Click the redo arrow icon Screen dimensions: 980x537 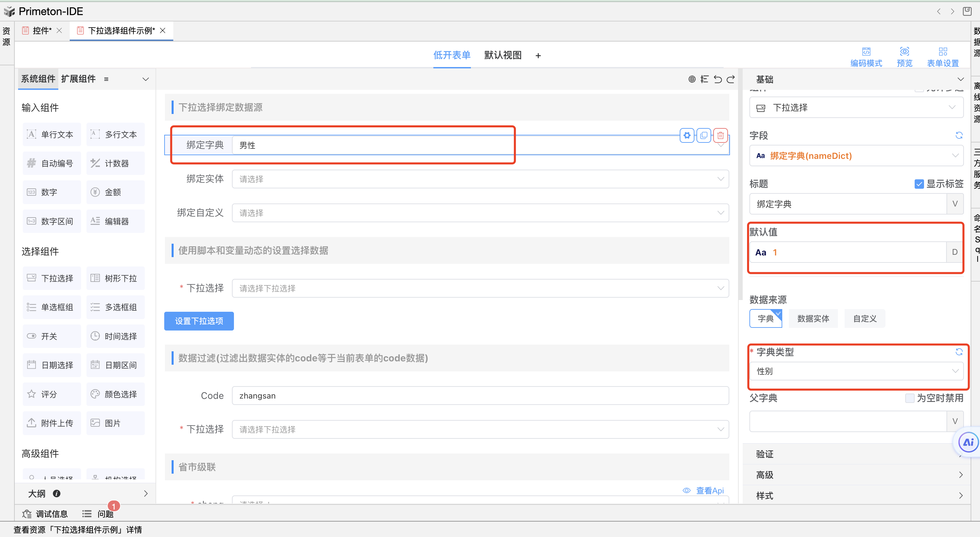(x=730, y=79)
